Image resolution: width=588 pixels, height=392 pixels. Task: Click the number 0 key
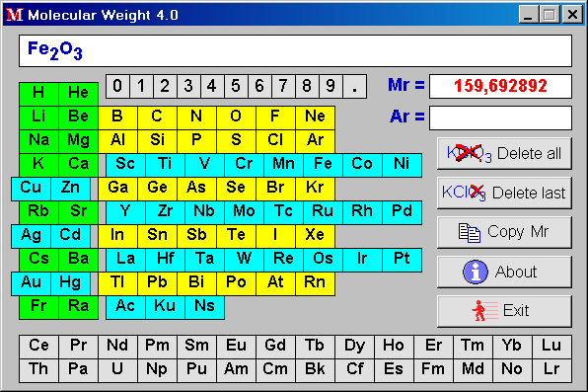point(117,86)
